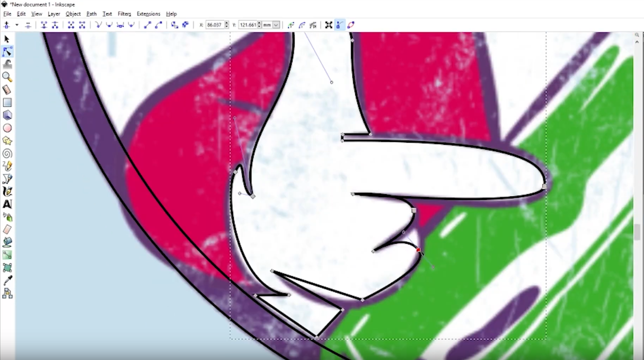Make selected segments curves
The width and height of the screenshot is (644, 360).
tap(158, 25)
